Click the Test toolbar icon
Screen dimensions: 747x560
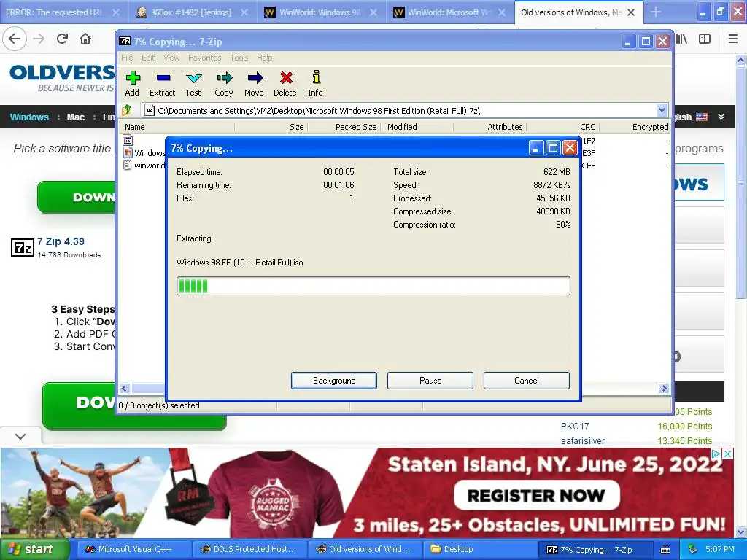(x=193, y=83)
